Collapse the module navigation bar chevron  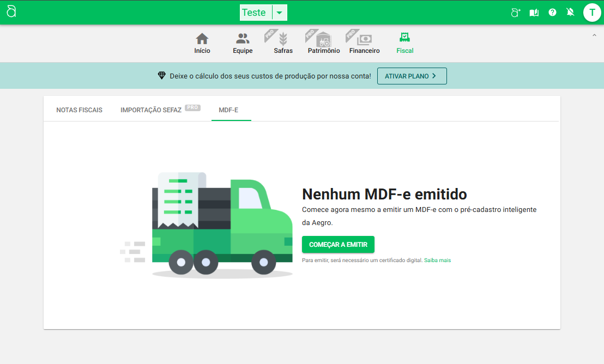[x=594, y=35]
